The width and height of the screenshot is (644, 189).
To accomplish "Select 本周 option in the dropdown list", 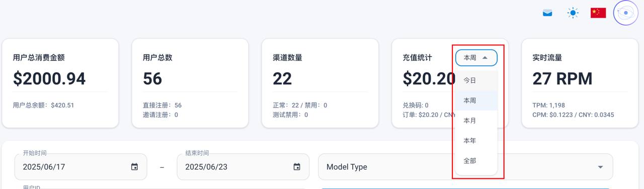I will coord(476,100).
